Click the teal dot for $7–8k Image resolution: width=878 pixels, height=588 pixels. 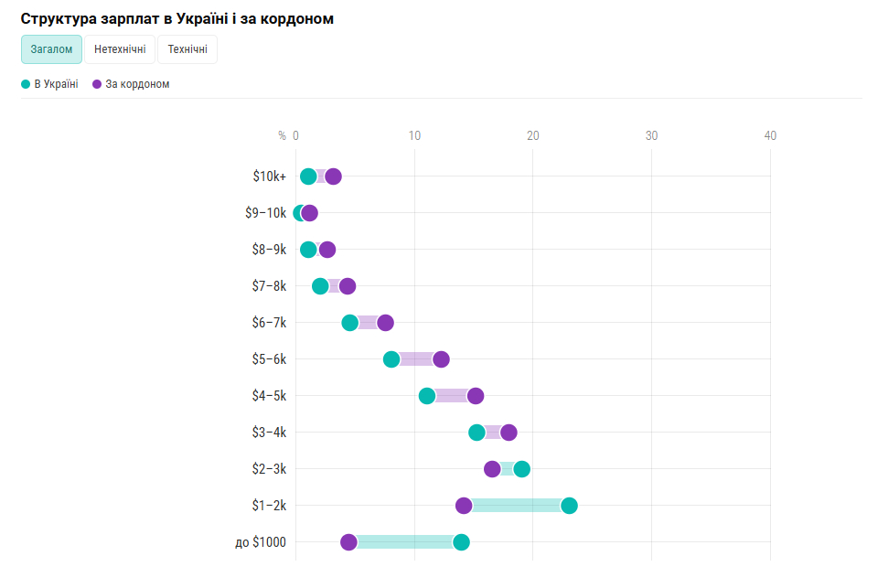(x=320, y=286)
